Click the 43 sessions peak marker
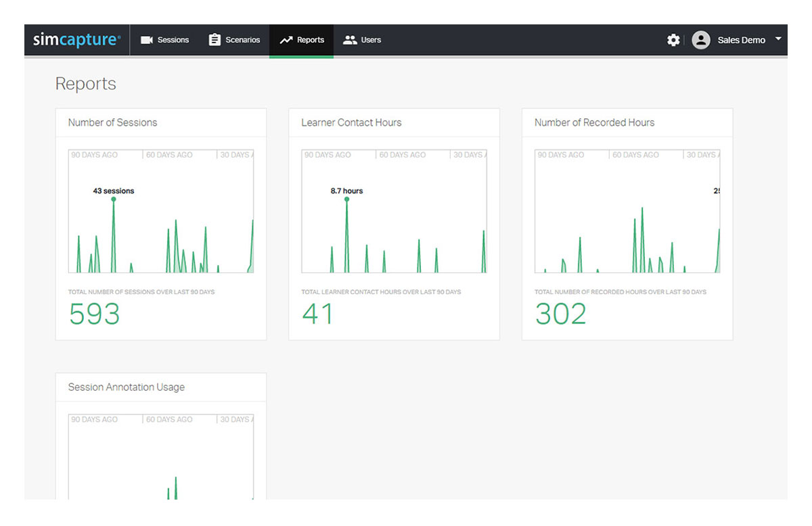This screenshot has height=526, width=812. click(x=114, y=199)
